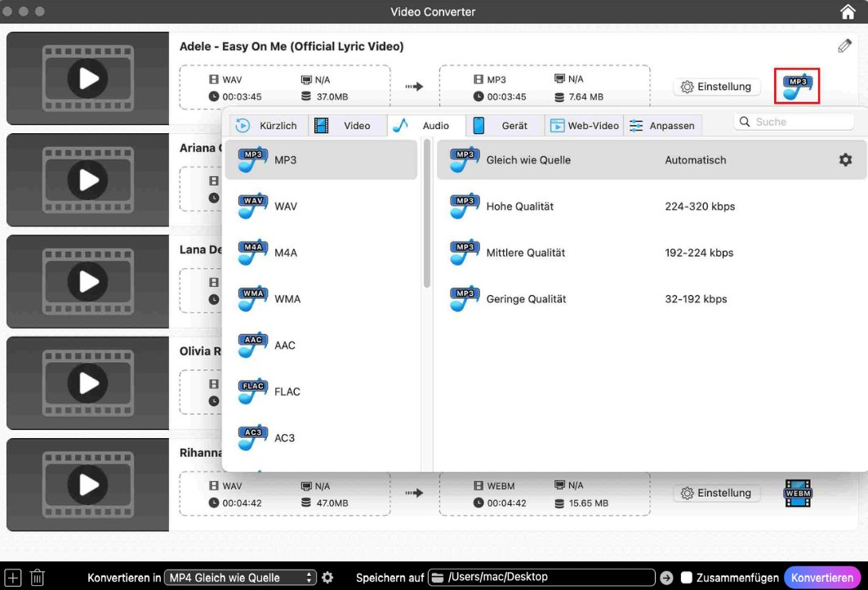868x590 pixels.
Task: Click the home icon in title bar
Action: (848, 11)
